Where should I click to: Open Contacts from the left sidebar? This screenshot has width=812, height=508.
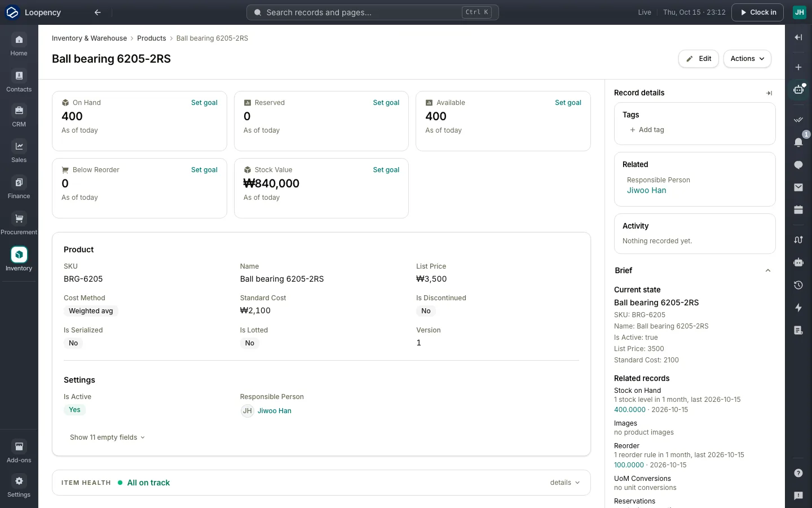pos(19,81)
